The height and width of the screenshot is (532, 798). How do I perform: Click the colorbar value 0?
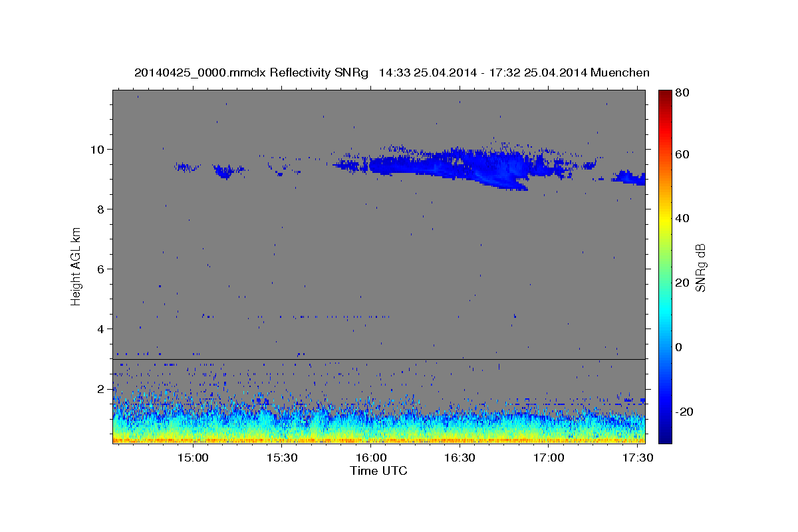point(680,347)
